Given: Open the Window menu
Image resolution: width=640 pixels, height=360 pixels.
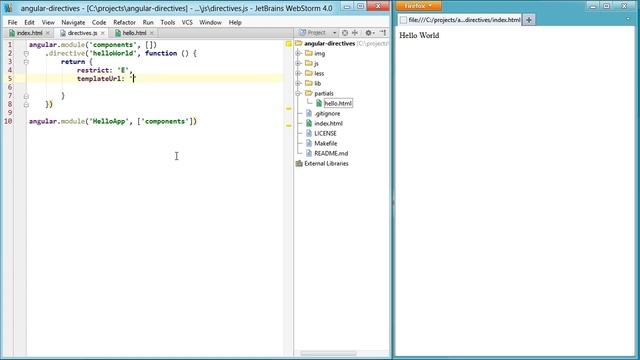Looking at the screenshot, I should click(210, 22).
